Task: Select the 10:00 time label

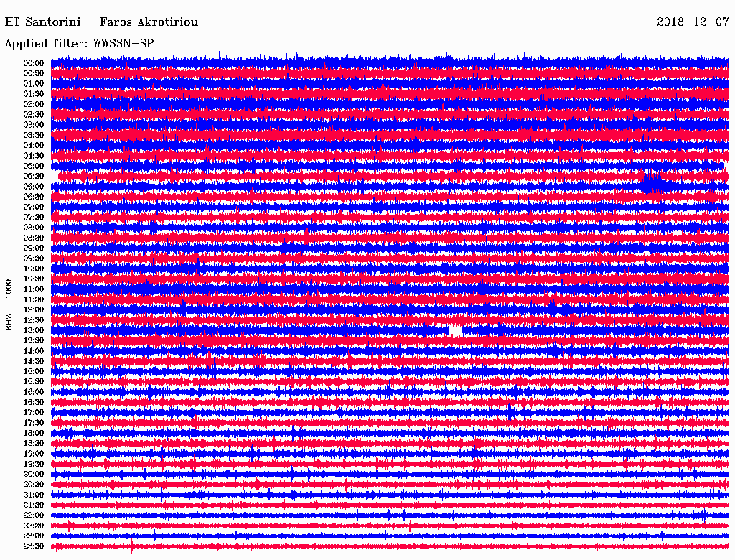Action: (x=34, y=269)
